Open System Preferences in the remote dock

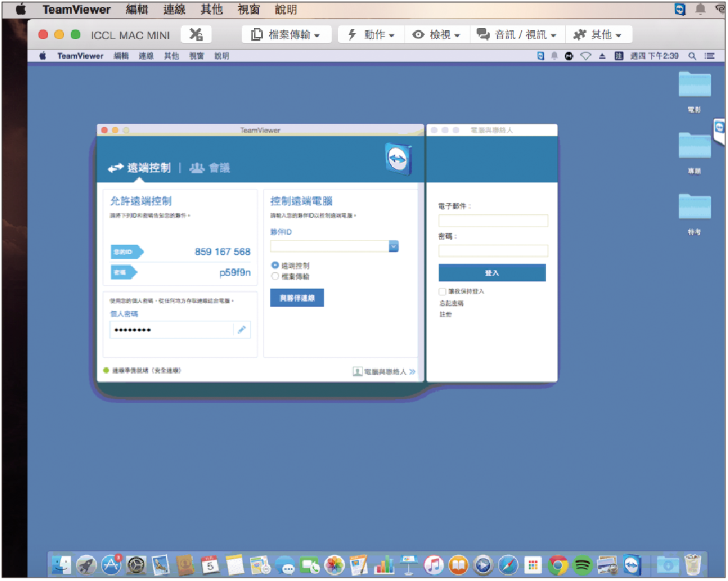coord(136,565)
